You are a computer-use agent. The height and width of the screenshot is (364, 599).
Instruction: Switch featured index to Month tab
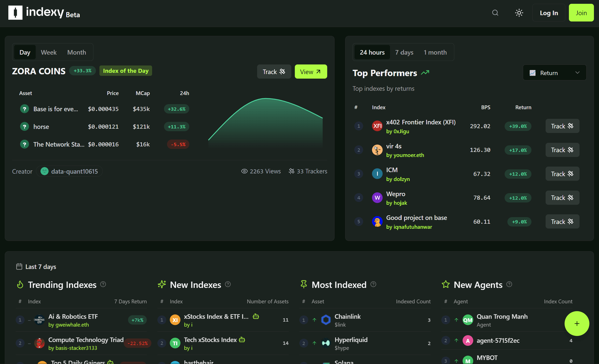pos(76,52)
